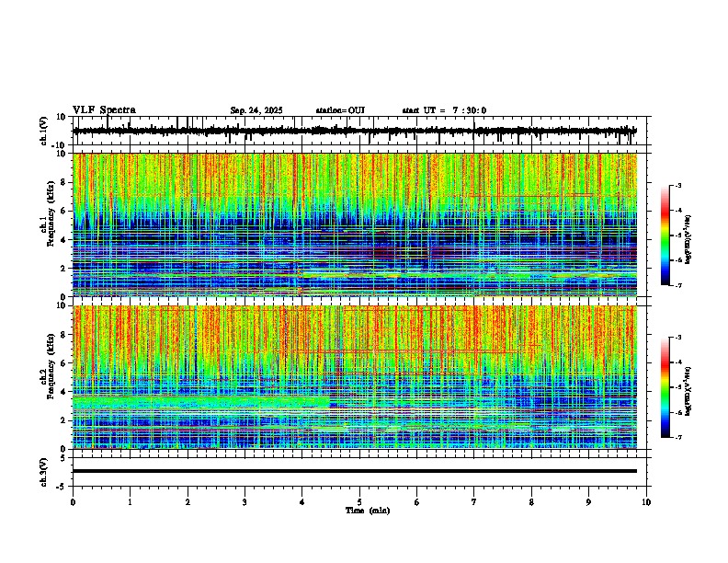The height and width of the screenshot is (563, 728).
Task: Click inside the ch.1 spectrogram panel
Action: click(x=354, y=224)
